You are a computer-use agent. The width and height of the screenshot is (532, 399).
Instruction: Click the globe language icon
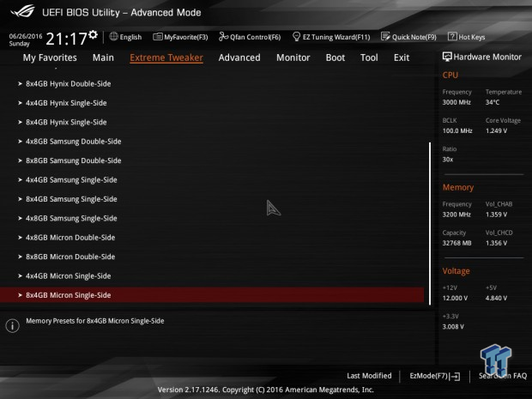coord(113,36)
